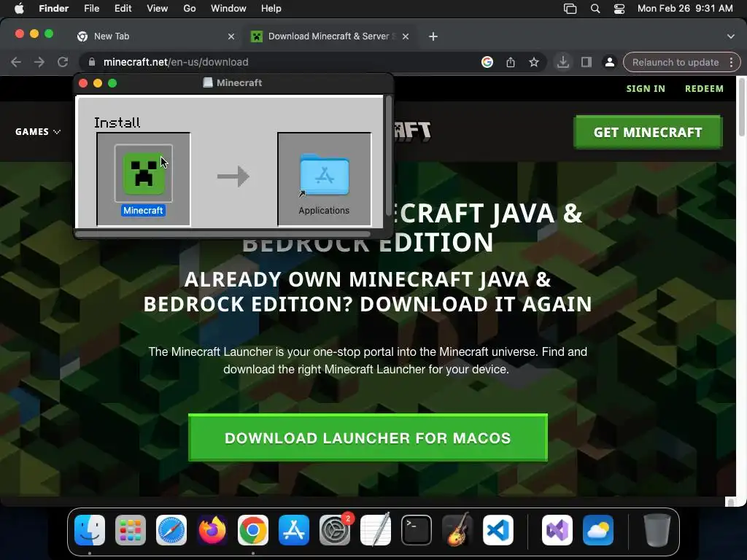The image size is (747, 560).
Task: Click the Google icon in address bar
Action: click(x=487, y=63)
